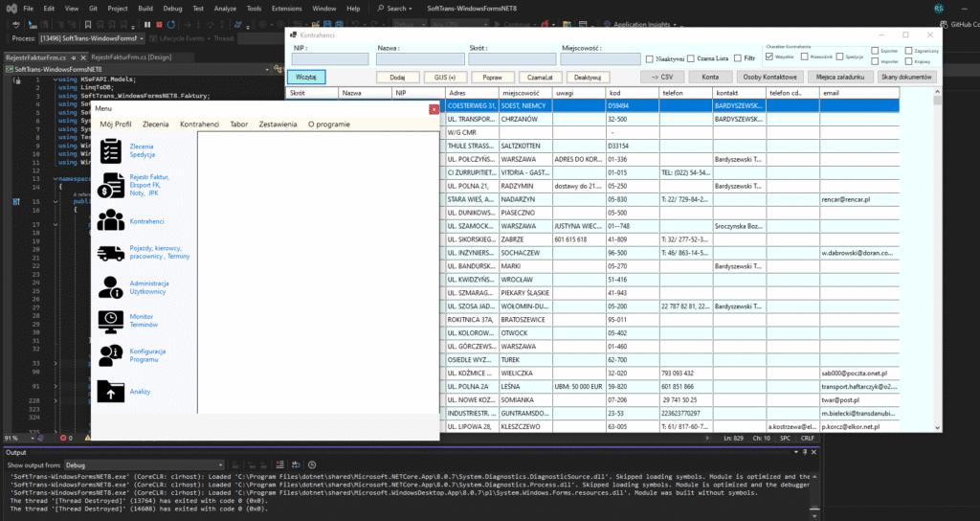Screen dimensions: 980x521
Task: Open Administracja Użytkownicy user icon
Action: pos(112,287)
